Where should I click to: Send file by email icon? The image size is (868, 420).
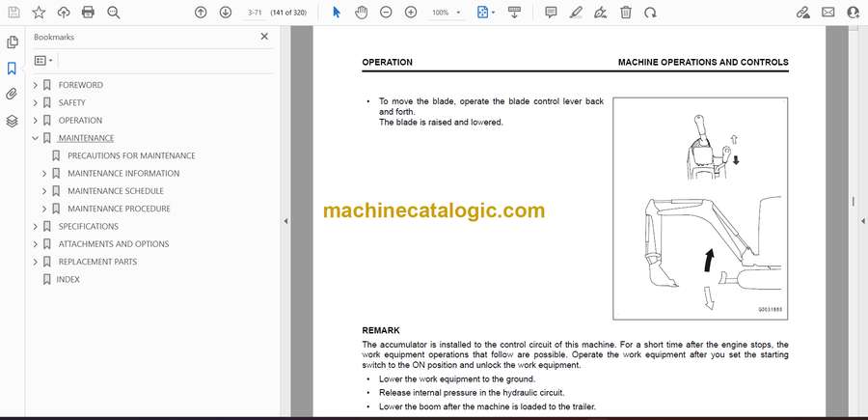coord(828,13)
